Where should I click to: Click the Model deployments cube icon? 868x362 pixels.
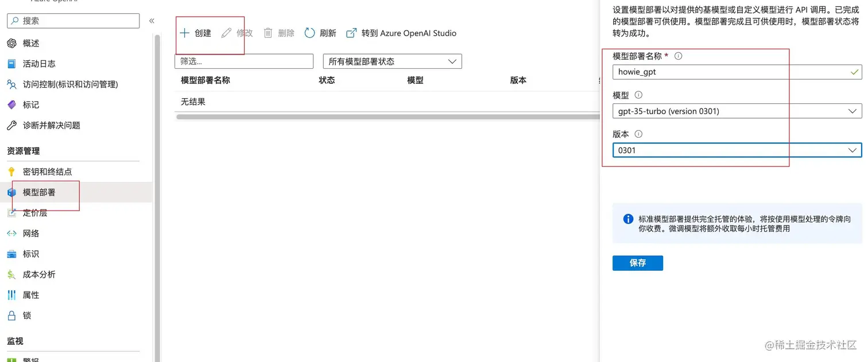pos(11,192)
